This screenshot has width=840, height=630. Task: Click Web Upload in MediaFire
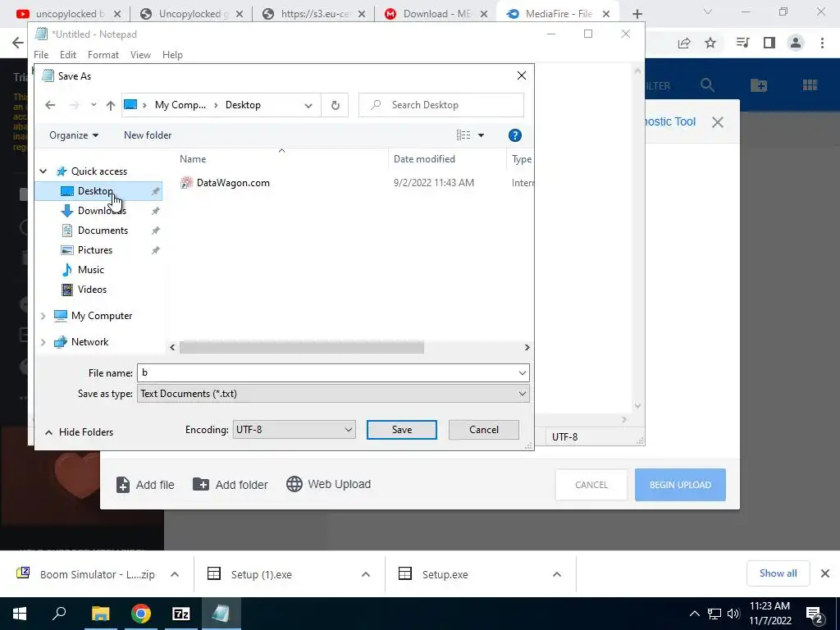point(328,484)
